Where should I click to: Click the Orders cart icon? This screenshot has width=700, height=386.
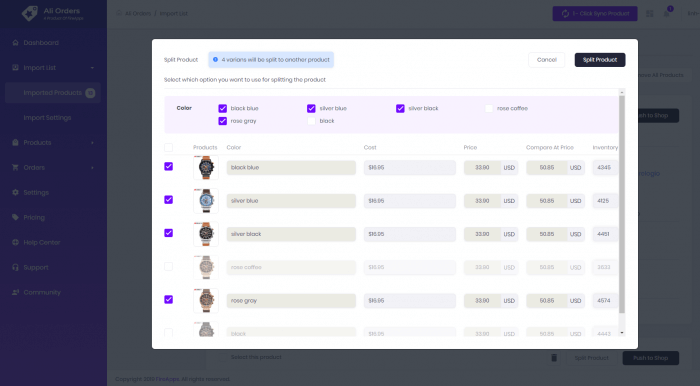[15, 167]
